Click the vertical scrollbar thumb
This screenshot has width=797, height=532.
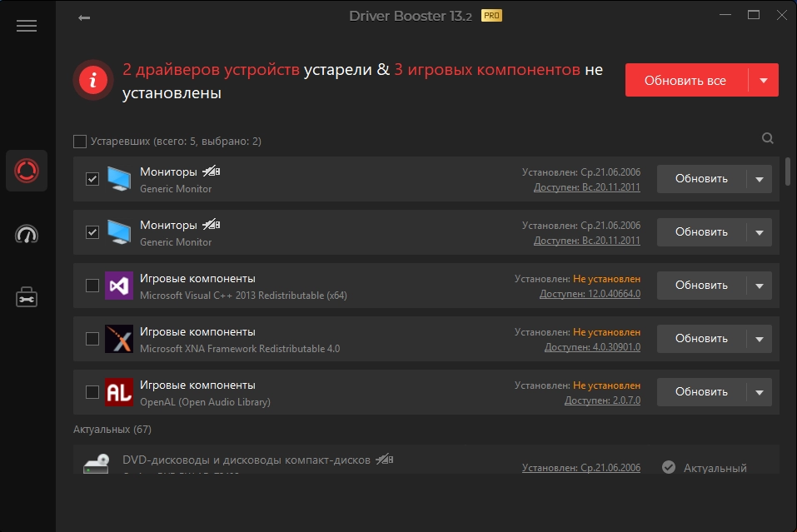click(788, 172)
